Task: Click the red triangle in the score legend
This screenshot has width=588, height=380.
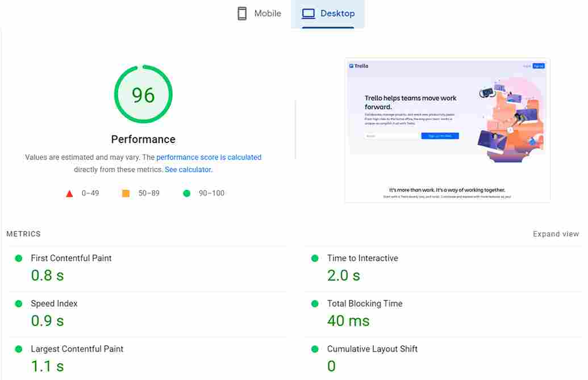Action: (69, 193)
